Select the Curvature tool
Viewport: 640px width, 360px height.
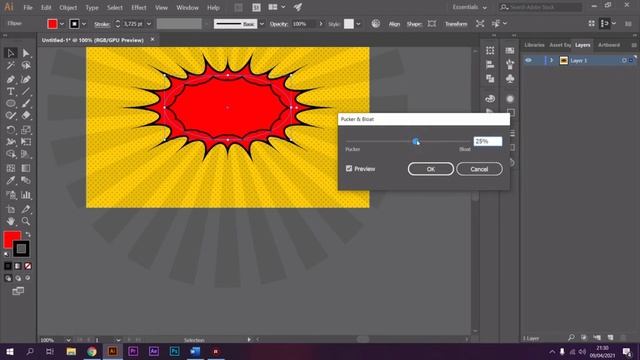coord(26,79)
